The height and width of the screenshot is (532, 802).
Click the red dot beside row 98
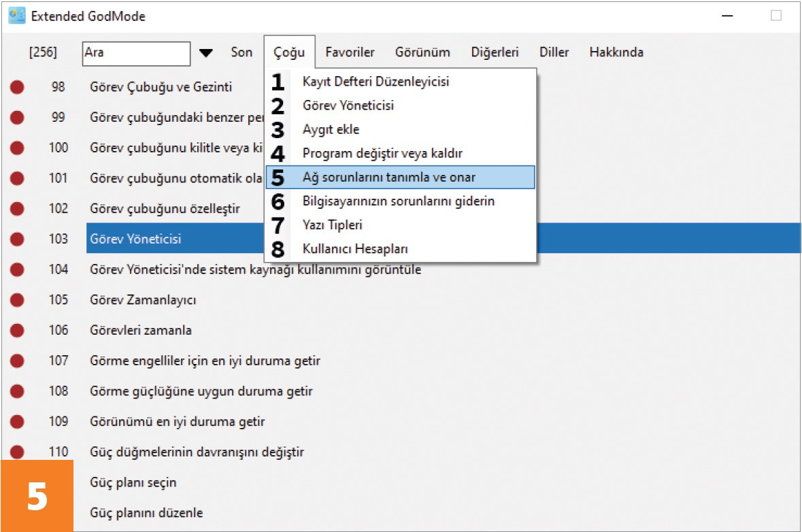pyautogui.click(x=18, y=87)
